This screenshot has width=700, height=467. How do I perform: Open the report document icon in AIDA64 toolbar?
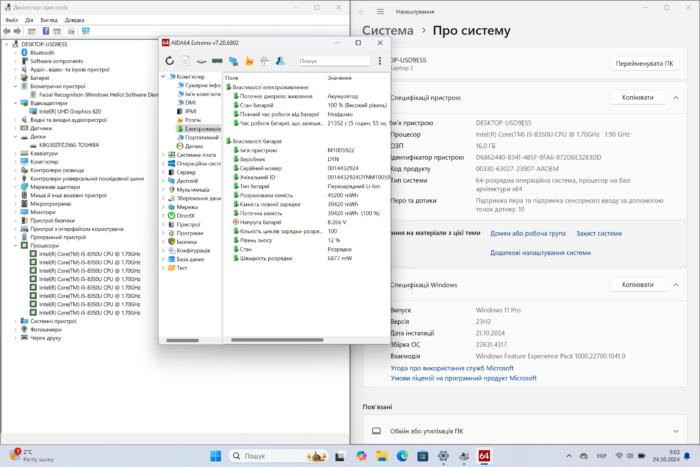(x=185, y=61)
